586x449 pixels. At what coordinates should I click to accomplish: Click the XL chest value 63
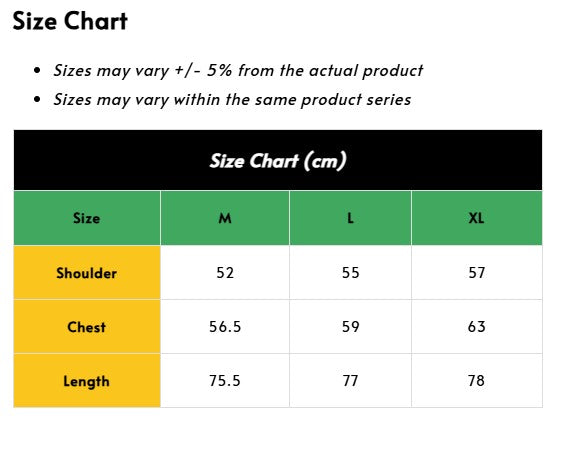tap(476, 327)
